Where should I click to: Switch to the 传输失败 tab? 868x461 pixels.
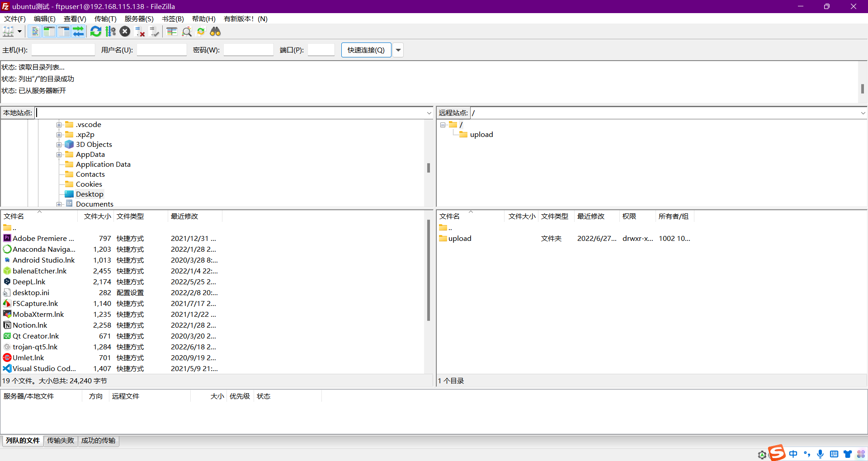coord(61,441)
